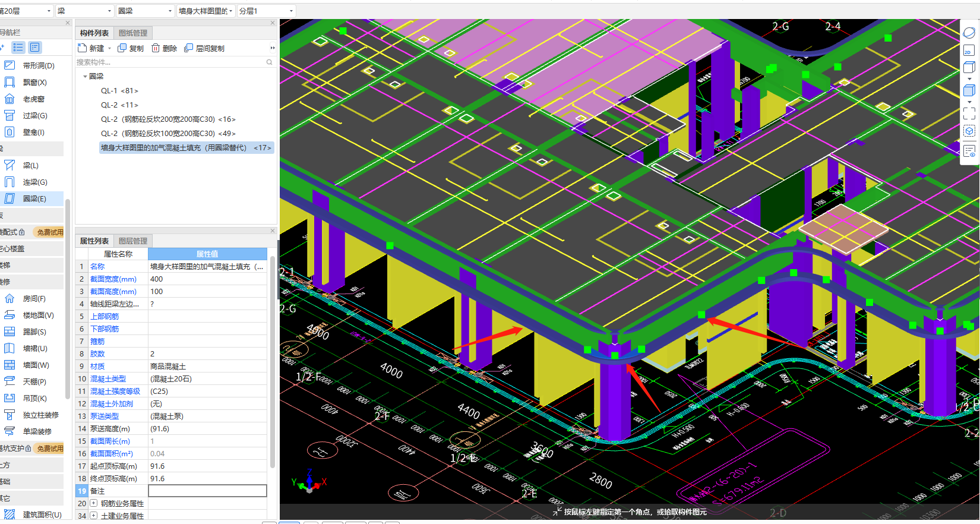Expand the 钢筋业务属性 property group
The height and width of the screenshot is (524, 980).
tap(93, 503)
